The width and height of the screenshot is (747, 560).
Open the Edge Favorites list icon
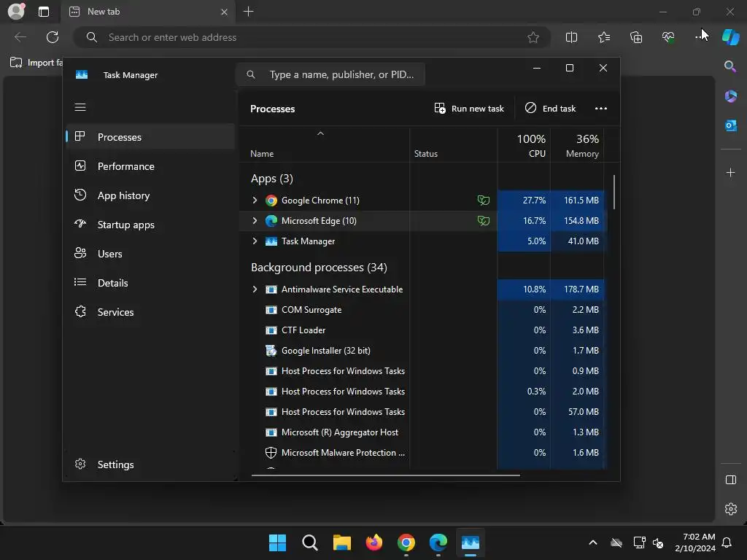tap(603, 37)
